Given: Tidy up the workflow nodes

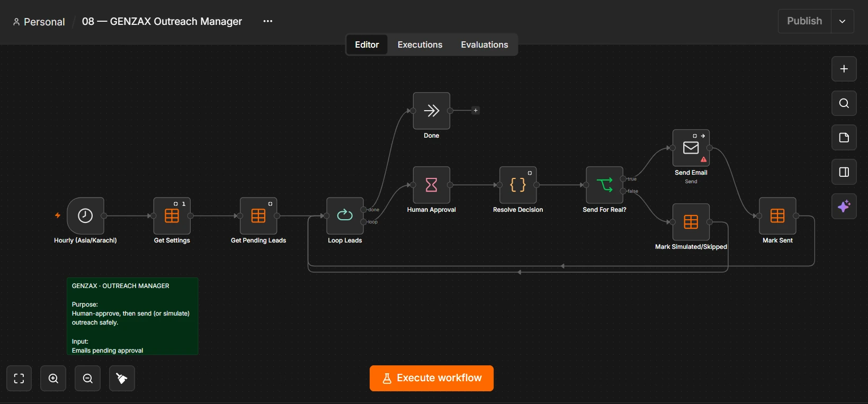Looking at the screenshot, I should [x=122, y=379].
